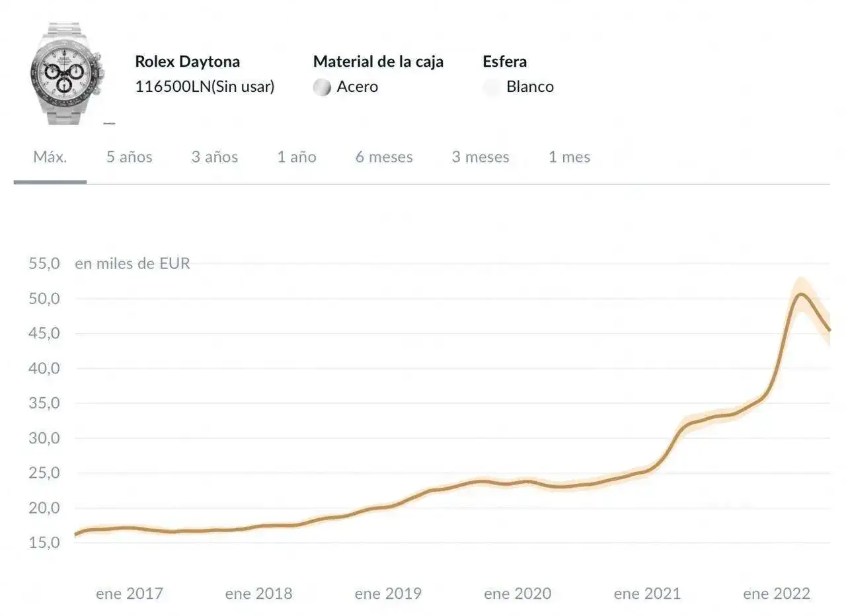Screen dimensions: 846x616
Task: Choose the 3 meses time range
Action: pyautogui.click(x=481, y=157)
